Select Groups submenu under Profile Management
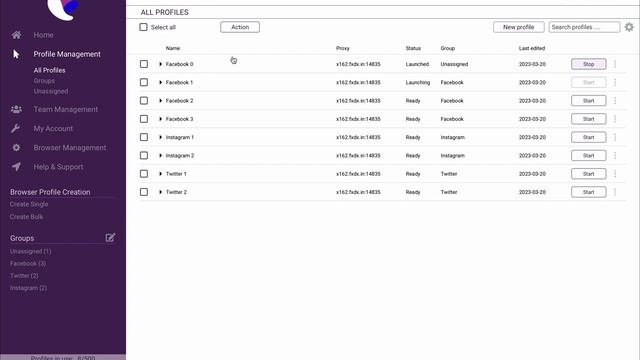The height and width of the screenshot is (360, 640). pyautogui.click(x=44, y=81)
